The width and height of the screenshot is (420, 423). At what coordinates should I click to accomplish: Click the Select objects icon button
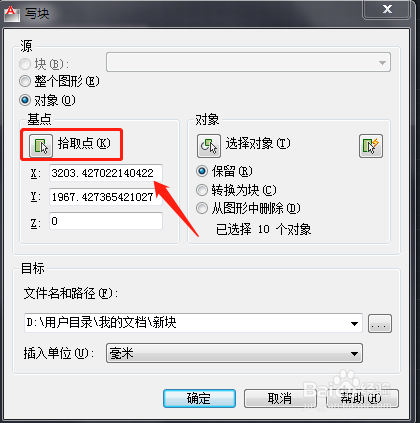pos(209,146)
